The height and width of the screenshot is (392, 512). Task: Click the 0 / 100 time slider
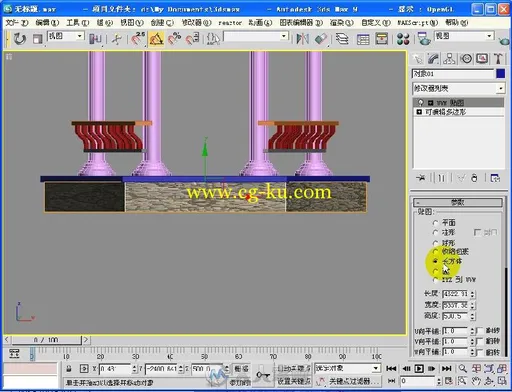point(46,340)
